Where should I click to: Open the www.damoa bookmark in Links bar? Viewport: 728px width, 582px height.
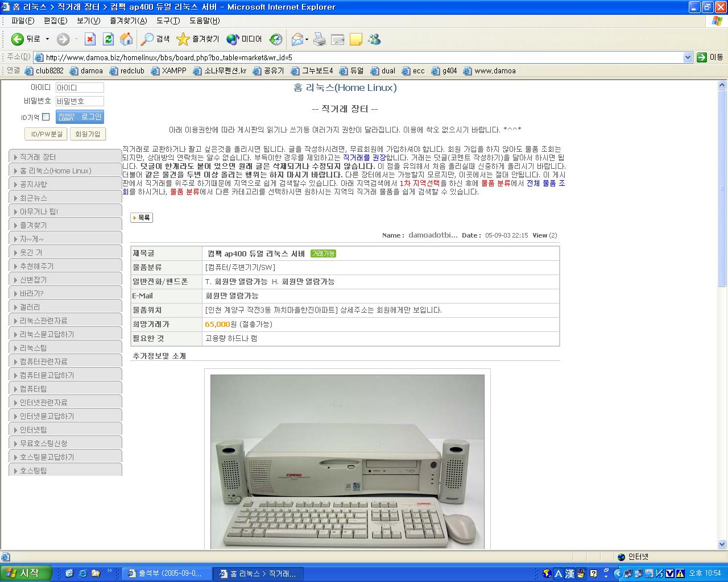coord(490,71)
